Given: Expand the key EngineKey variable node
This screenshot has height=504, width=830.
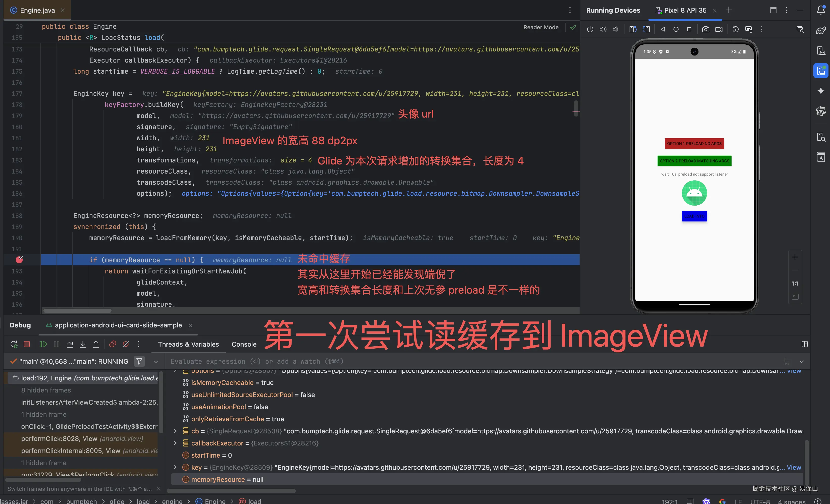Looking at the screenshot, I should click(175, 467).
